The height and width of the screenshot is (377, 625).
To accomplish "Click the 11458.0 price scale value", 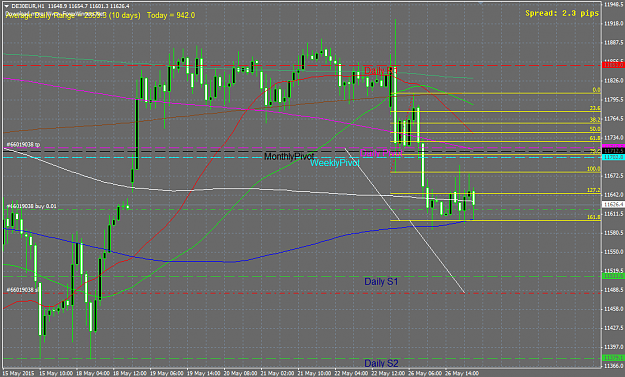I will point(614,309).
